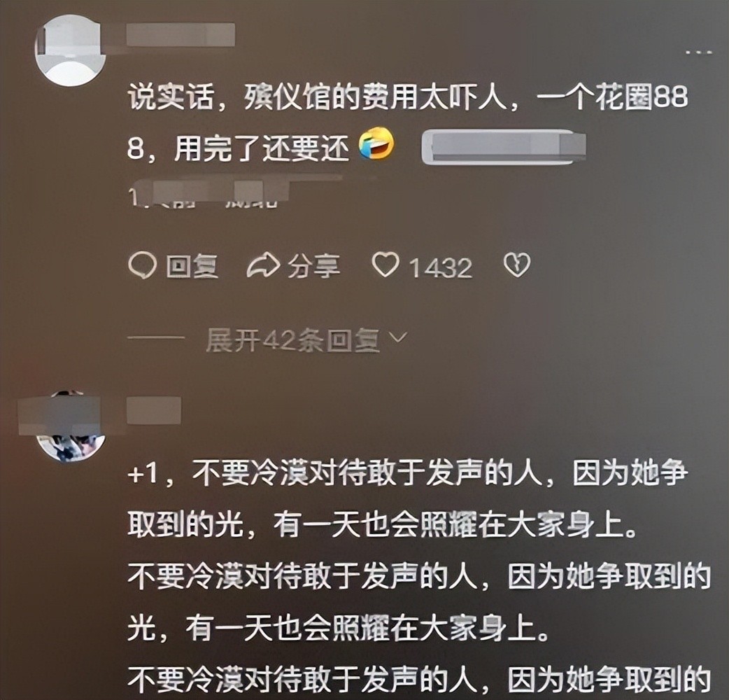Open the first commenter's blurred username

(181, 34)
